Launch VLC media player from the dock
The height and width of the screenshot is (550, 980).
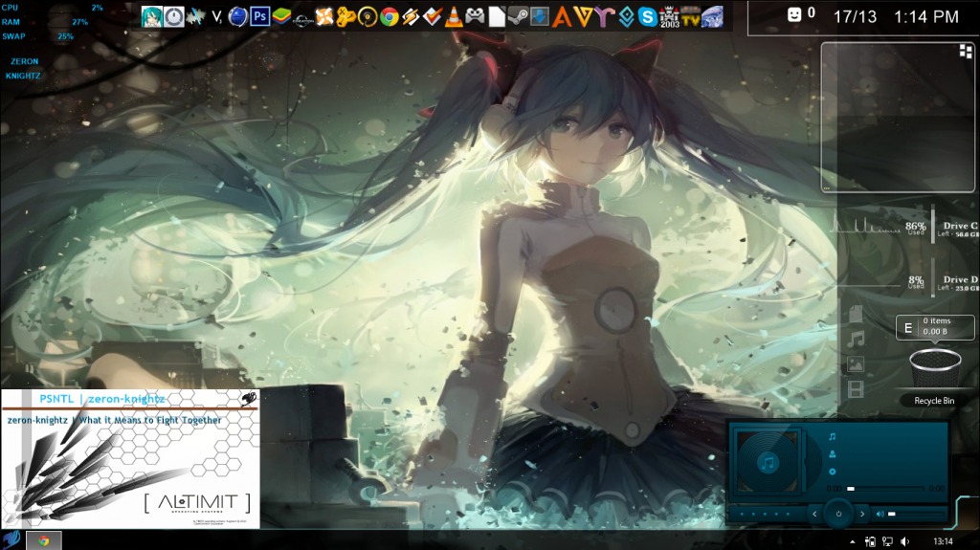point(454,17)
